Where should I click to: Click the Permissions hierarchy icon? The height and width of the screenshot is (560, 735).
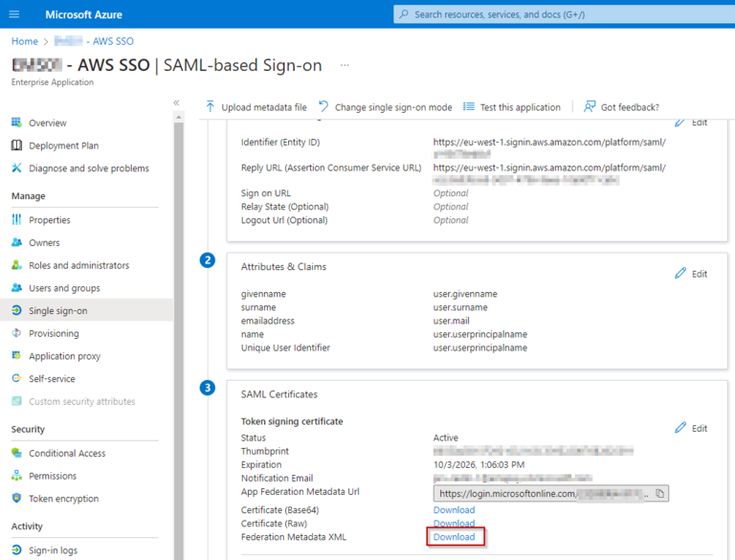[x=16, y=475]
